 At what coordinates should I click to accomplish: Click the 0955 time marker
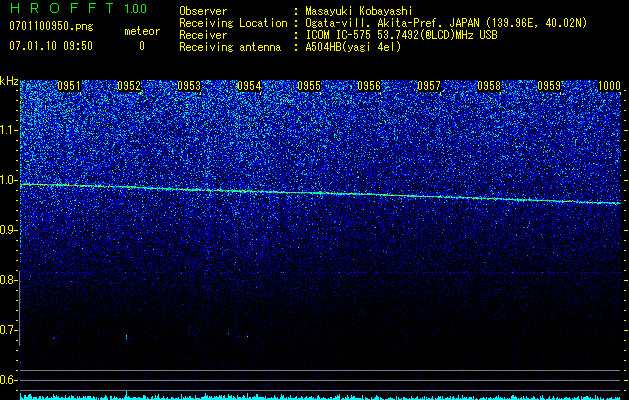tap(309, 86)
